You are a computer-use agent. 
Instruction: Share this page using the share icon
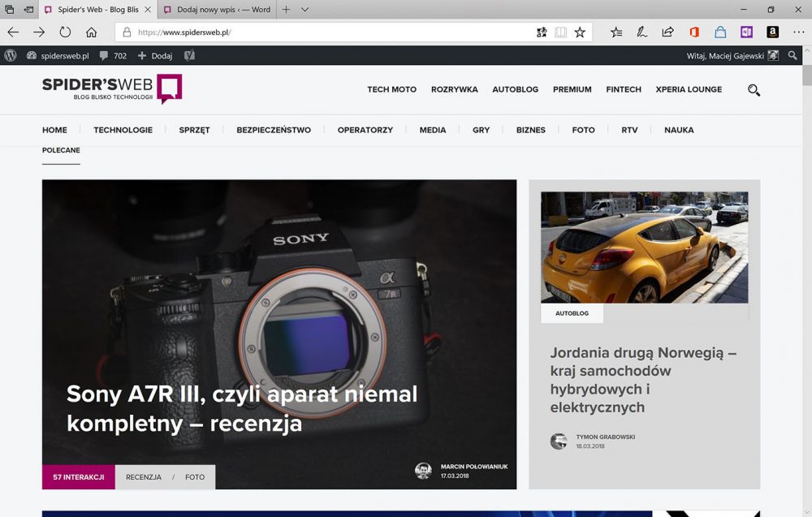point(667,32)
